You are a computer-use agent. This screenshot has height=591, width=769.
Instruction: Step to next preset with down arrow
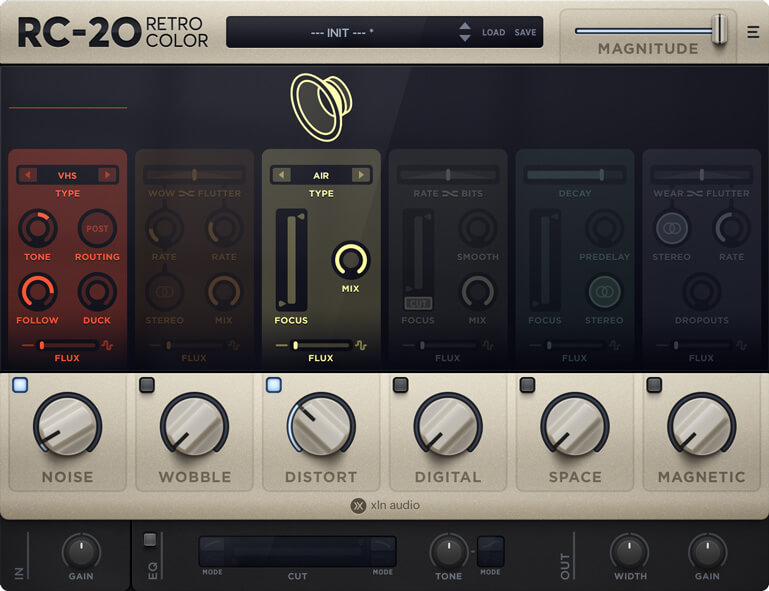coord(465,38)
